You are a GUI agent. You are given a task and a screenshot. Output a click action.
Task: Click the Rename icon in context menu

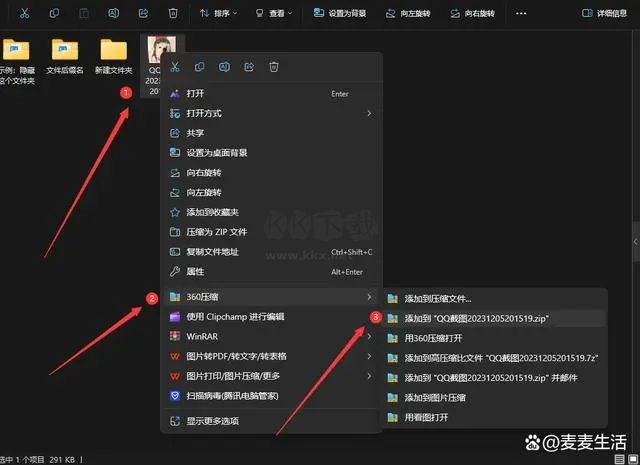(x=224, y=67)
